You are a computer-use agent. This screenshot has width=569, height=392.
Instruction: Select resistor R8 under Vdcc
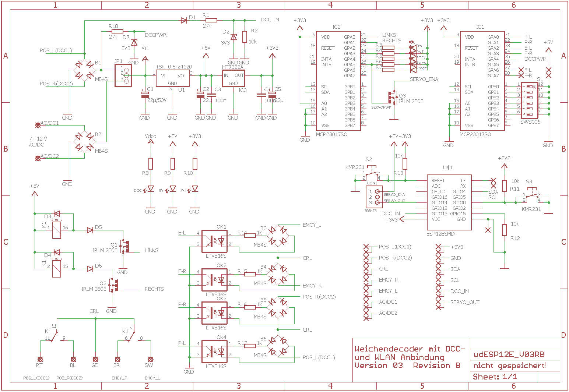pyautogui.click(x=150, y=164)
